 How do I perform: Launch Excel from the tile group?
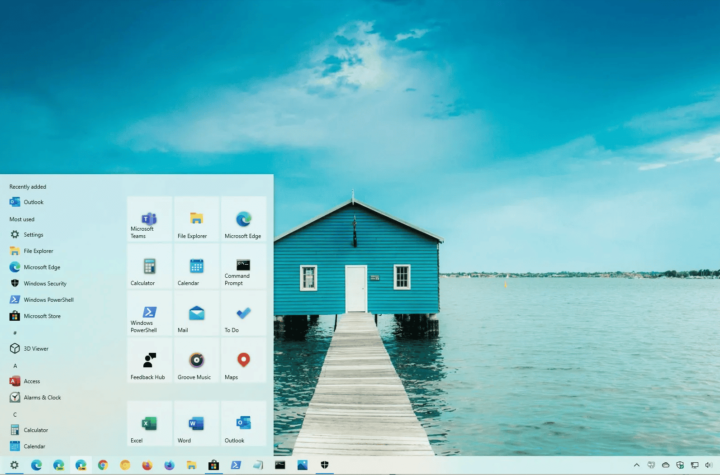[x=149, y=425]
